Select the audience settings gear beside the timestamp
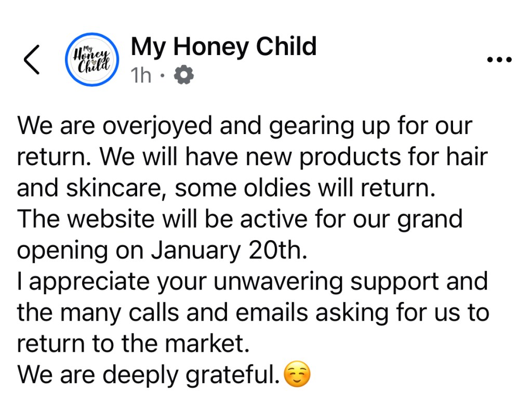Viewport: 532px width, 408px height. click(x=182, y=75)
